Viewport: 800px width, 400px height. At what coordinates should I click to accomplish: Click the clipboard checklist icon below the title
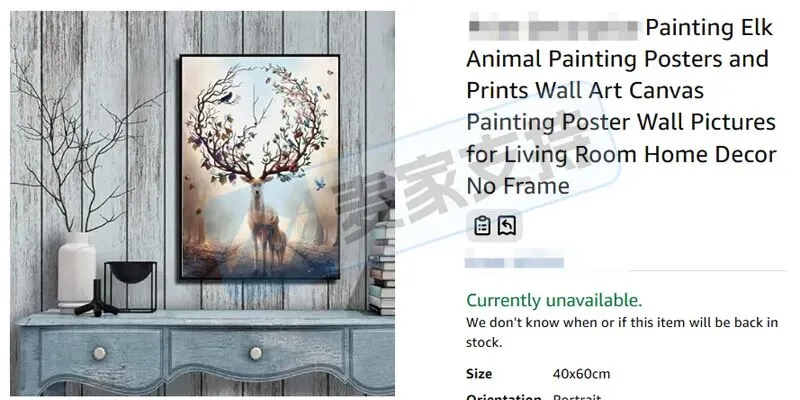[x=482, y=226]
